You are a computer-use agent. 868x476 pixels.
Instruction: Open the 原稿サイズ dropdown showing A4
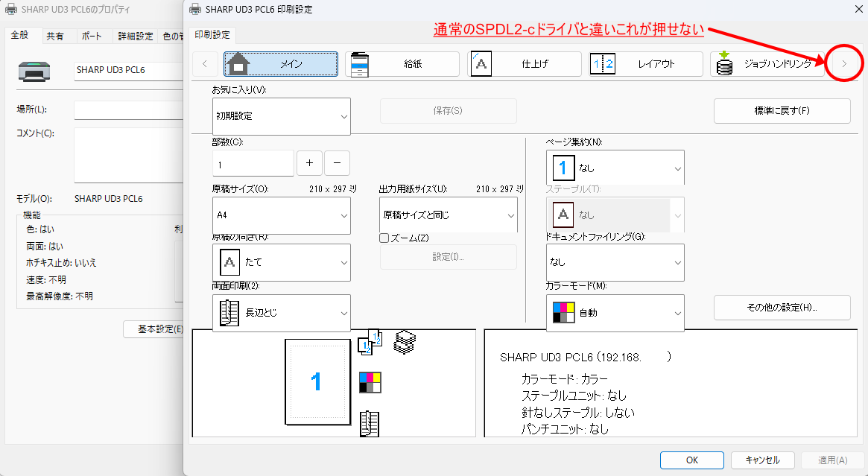point(281,215)
